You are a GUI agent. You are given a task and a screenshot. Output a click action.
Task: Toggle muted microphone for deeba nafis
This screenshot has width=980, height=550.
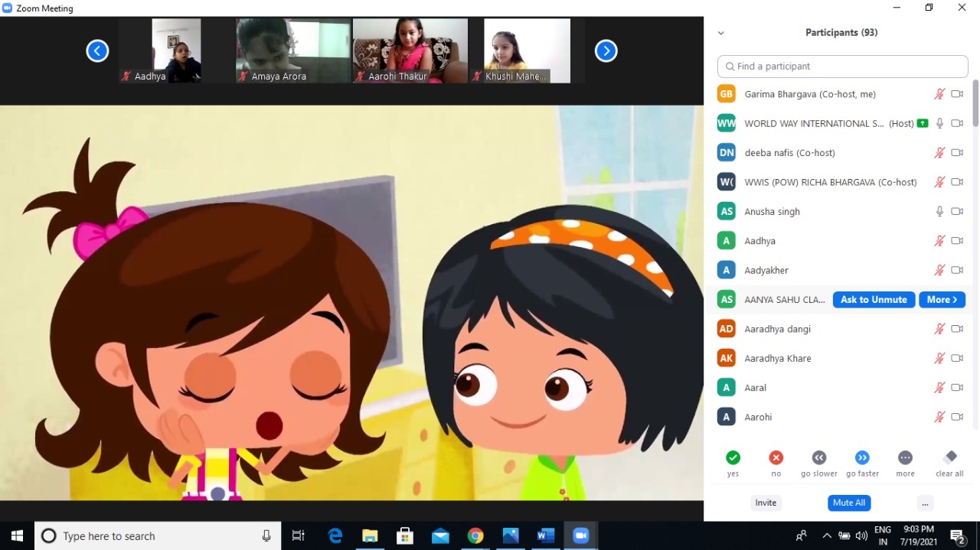(939, 153)
